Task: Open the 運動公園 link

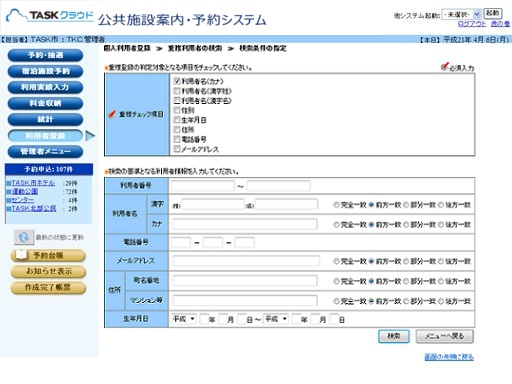Action: 25,192
